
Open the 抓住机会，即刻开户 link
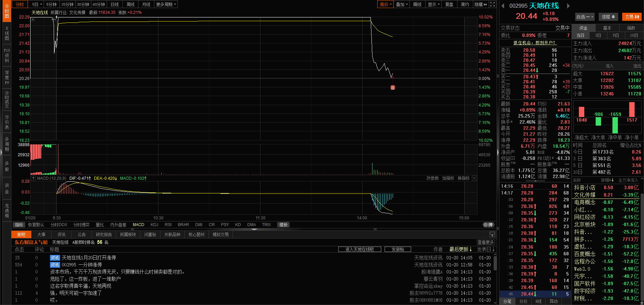pos(535,43)
